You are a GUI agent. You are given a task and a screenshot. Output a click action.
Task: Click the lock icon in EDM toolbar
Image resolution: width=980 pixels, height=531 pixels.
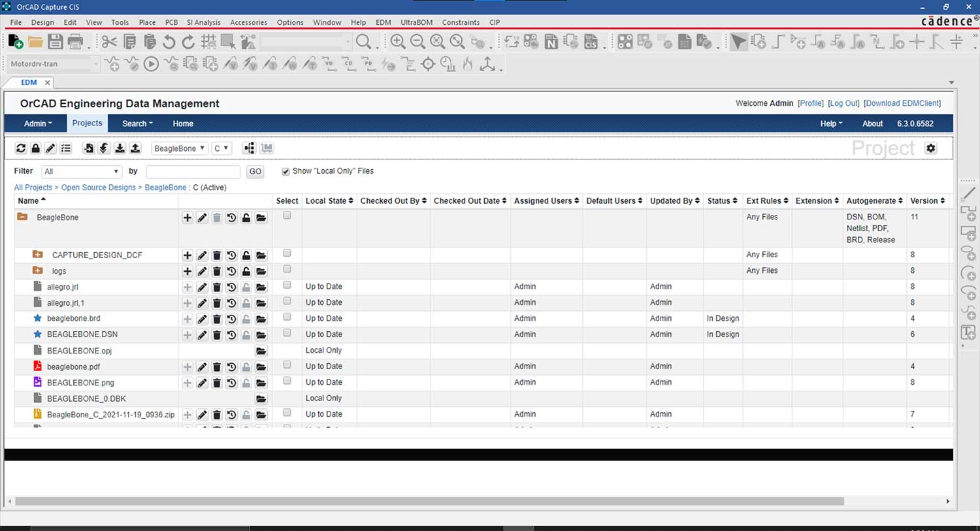(x=36, y=148)
